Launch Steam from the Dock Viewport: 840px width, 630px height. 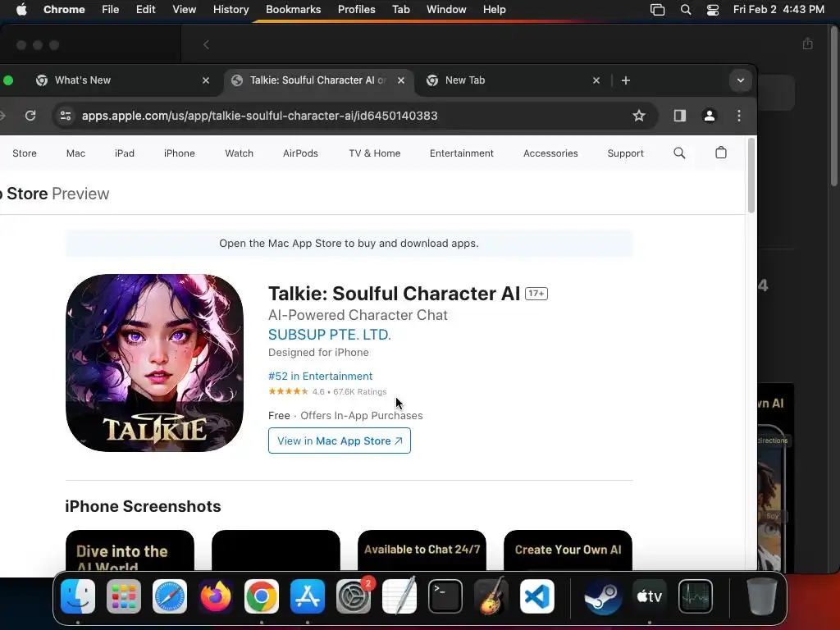(603, 596)
